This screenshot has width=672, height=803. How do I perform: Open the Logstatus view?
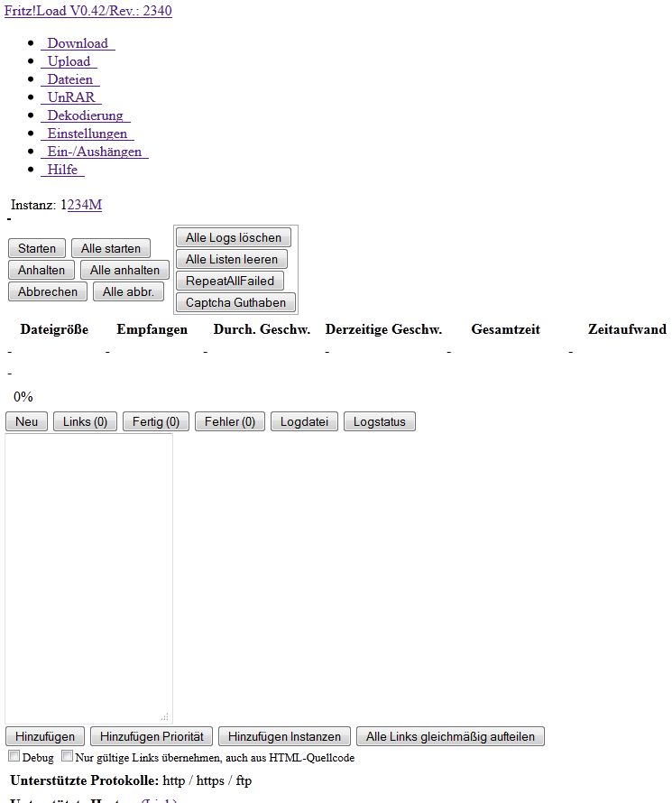(380, 421)
